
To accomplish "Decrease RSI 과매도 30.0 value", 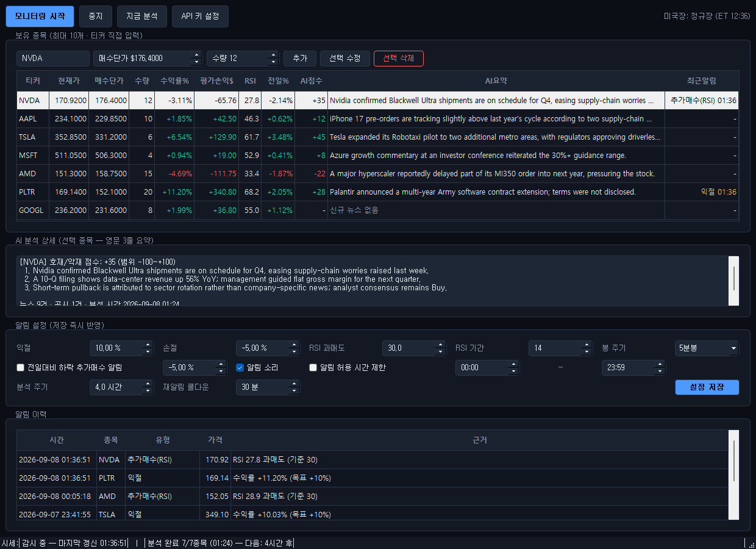I will tap(440, 352).
